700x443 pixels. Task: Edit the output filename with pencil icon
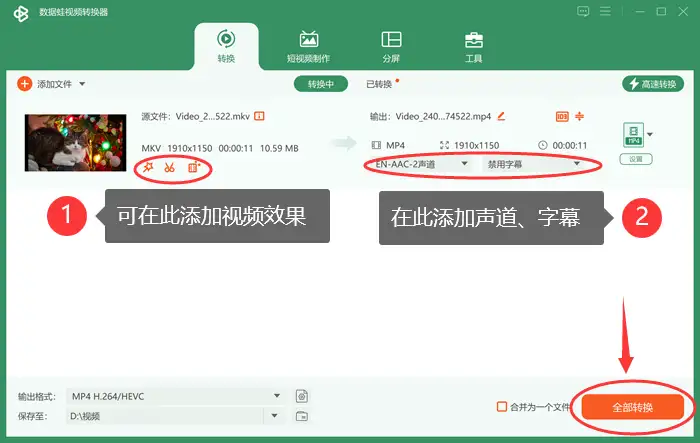(501, 116)
